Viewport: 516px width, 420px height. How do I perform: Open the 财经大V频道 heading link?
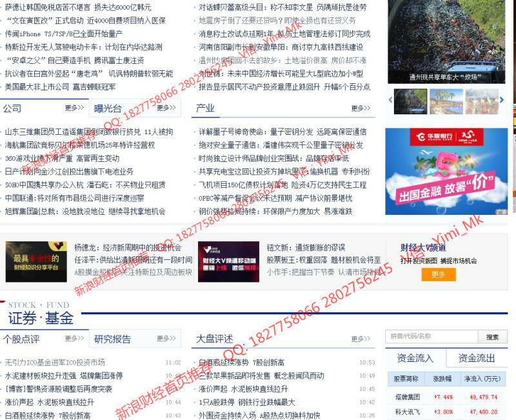pyautogui.click(x=423, y=248)
